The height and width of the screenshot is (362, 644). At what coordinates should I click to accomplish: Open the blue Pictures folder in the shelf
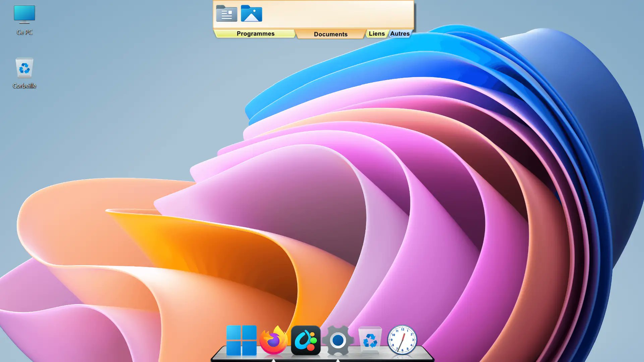251,14
